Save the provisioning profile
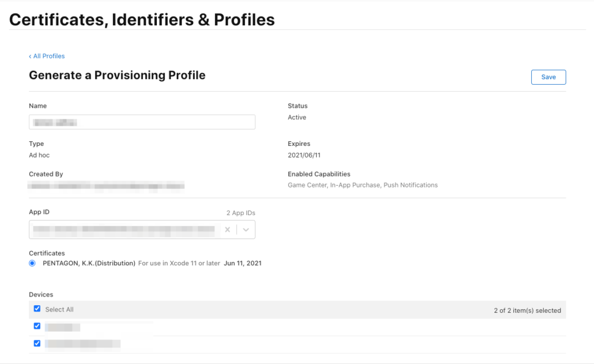Image resolution: width=594 pixels, height=364 pixels. pos(548,77)
